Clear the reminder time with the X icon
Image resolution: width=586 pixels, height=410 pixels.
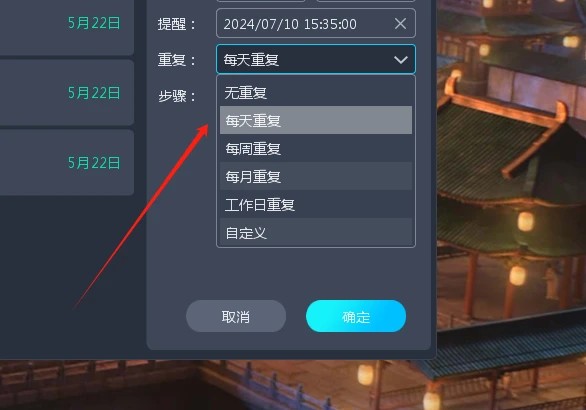pyautogui.click(x=400, y=24)
